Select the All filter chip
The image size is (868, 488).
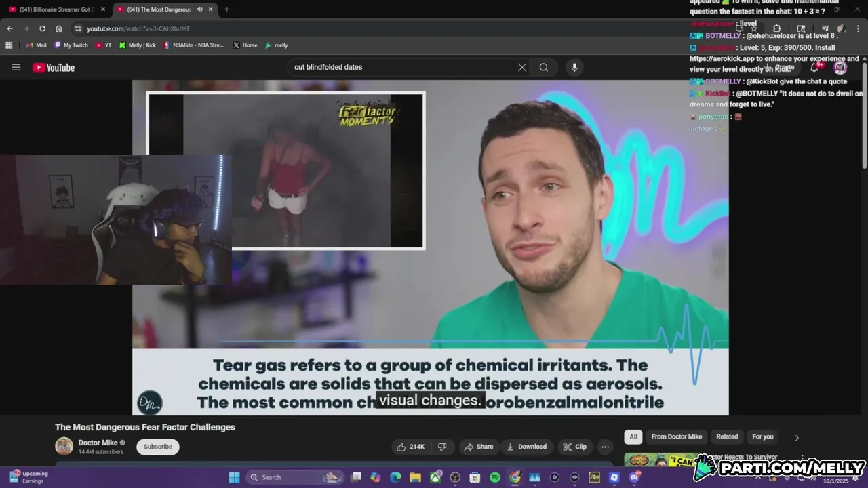point(633,436)
